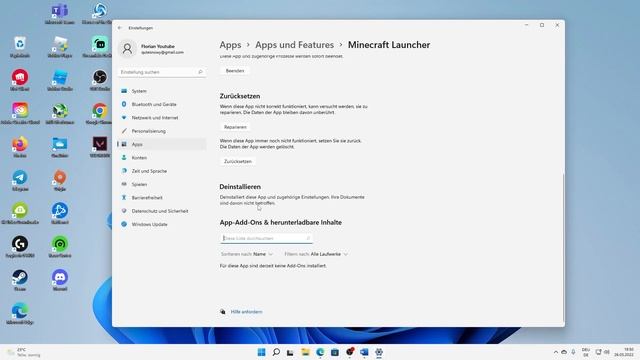Open the Logitech G HUB desktop shortcut
The height and width of the screenshot is (360, 640).
click(20, 247)
